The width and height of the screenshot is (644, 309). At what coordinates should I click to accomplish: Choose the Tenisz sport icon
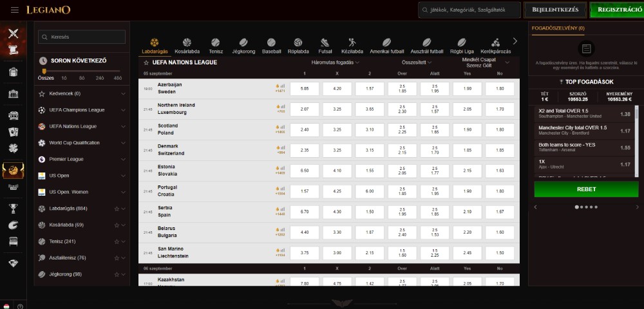pos(216,43)
